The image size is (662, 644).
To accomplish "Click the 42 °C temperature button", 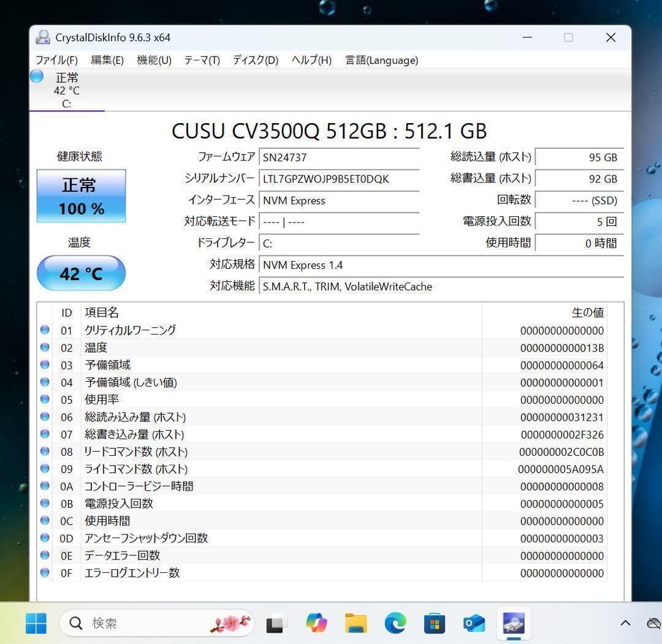I will [x=81, y=273].
